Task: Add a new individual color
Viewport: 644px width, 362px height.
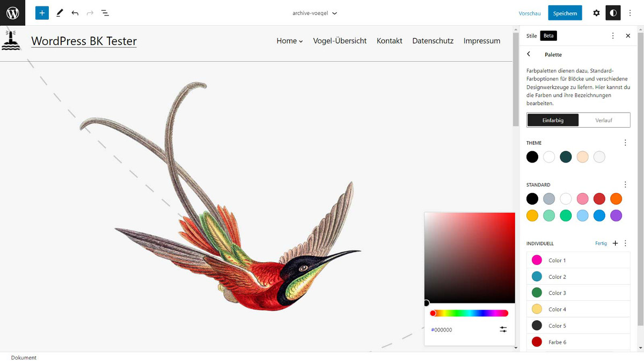Action: click(x=615, y=243)
